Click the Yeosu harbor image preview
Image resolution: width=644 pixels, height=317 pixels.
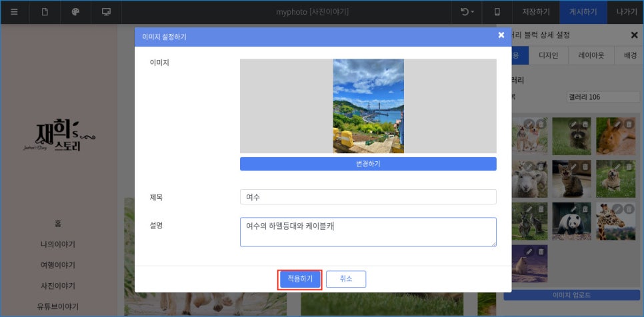click(x=369, y=106)
